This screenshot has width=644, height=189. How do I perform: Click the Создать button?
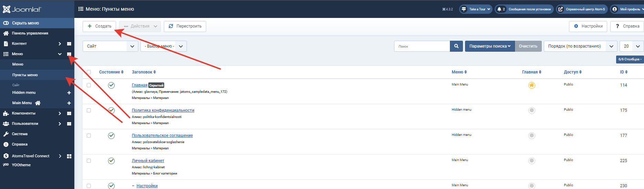99,26
